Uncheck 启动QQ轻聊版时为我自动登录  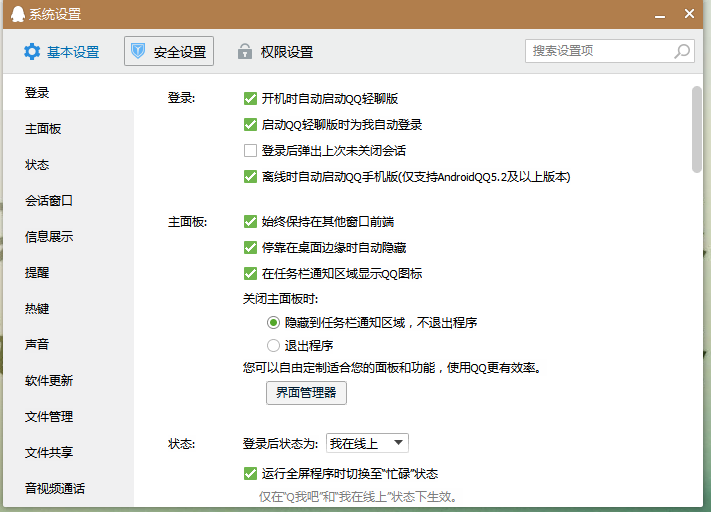pos(250,124)
